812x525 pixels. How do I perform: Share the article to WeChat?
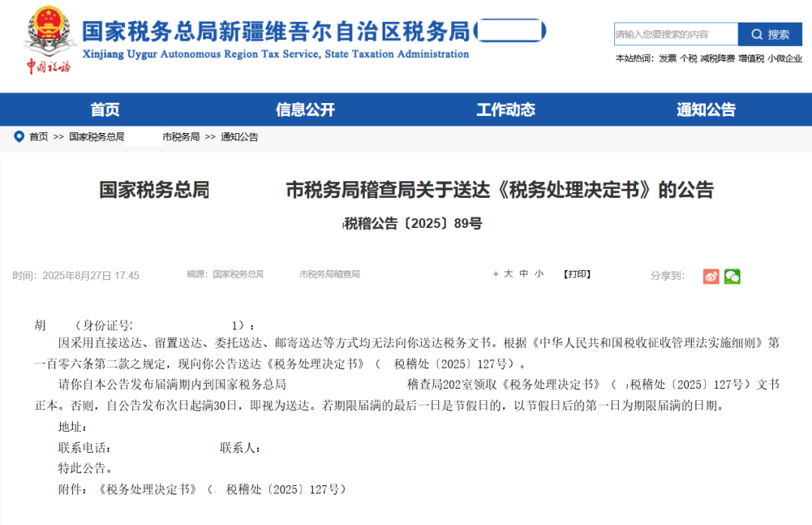click(732, 276)
